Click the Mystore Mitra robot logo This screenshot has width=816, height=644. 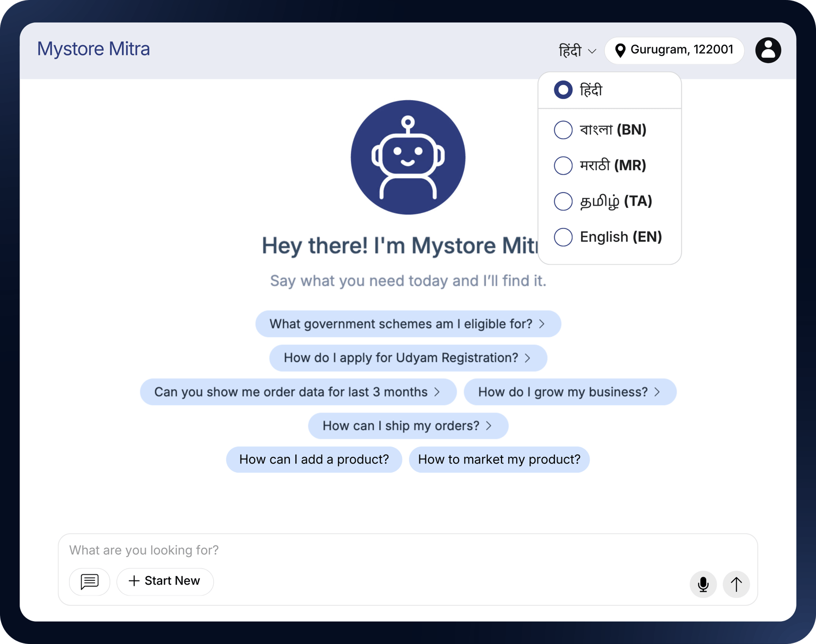coord(408,157)
